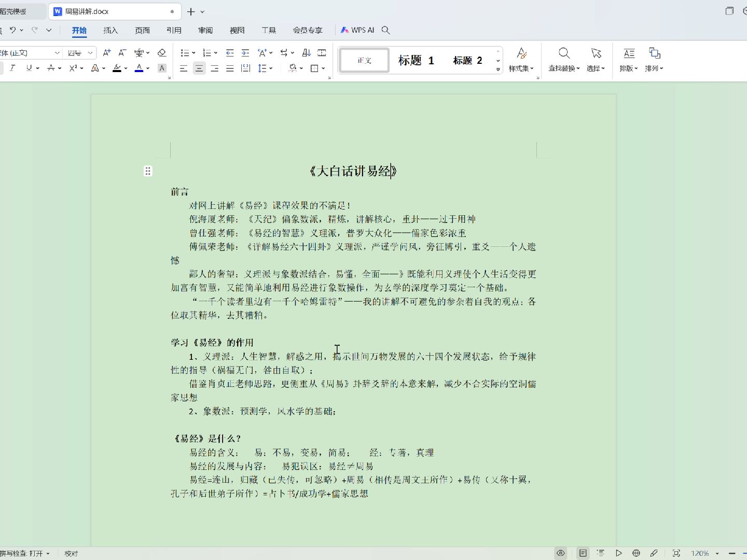The width and height of the screenshot is (747, 560).
Task: Select 正文 style
Action: (x=364, y=60)
